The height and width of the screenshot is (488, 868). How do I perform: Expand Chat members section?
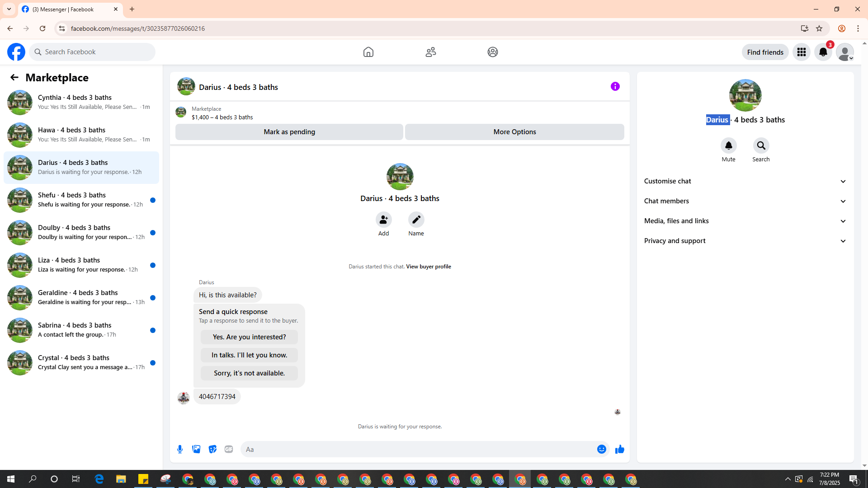click(745, 201)
